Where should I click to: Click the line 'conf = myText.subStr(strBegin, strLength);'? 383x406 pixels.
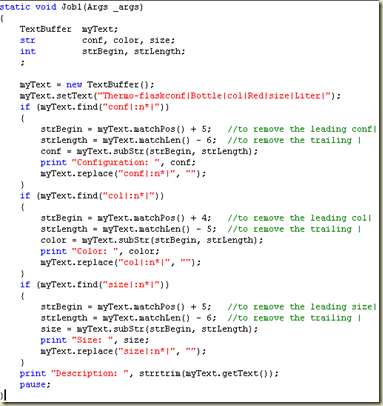149,151
